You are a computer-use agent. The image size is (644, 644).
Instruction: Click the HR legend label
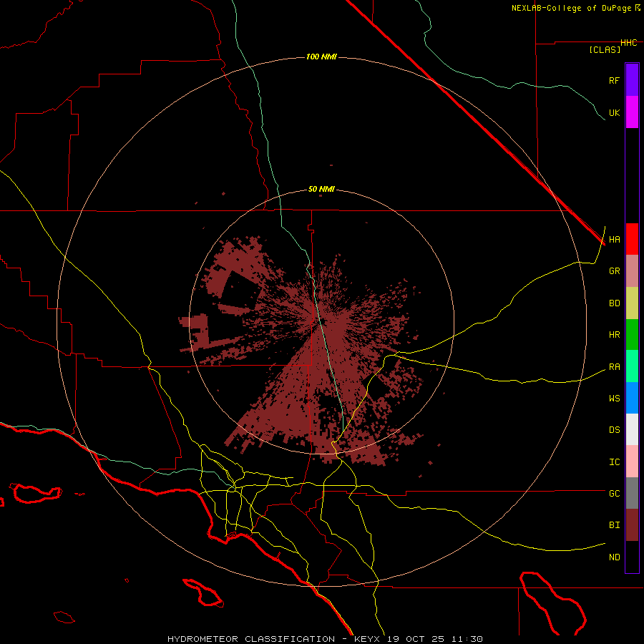click(614, 335)
